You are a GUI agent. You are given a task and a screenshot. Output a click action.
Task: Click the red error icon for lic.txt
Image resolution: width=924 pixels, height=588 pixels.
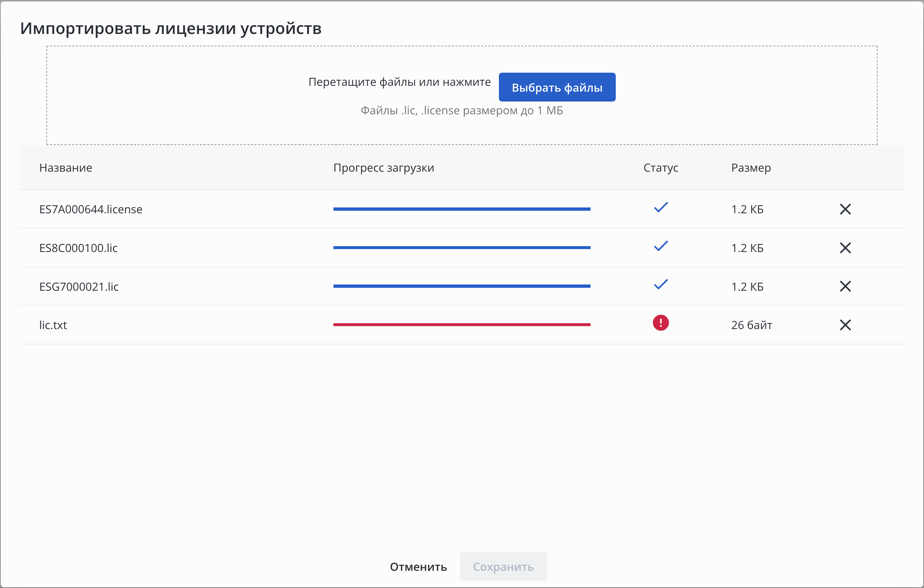coord(660,323)
